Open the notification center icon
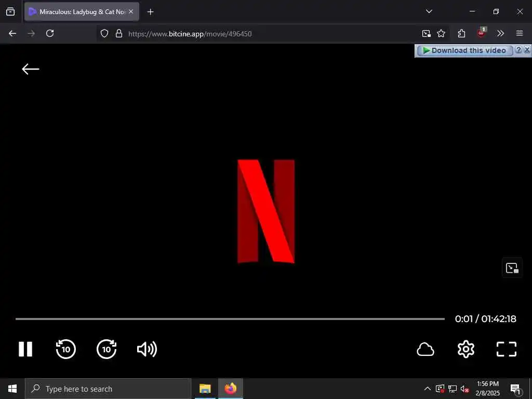 (515, 389)
